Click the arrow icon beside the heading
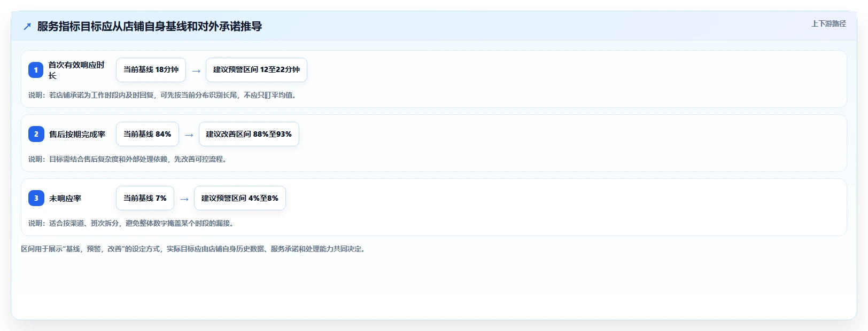Screen dimensions: 868x331 pos(27,27)
